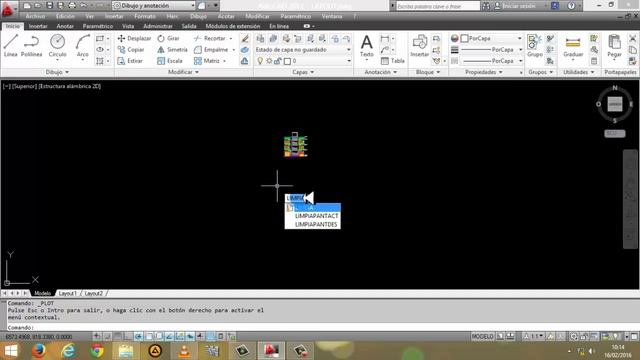Select the Polilínea tool
Screen dimensions: 640x360
click(x=31, y=46)
